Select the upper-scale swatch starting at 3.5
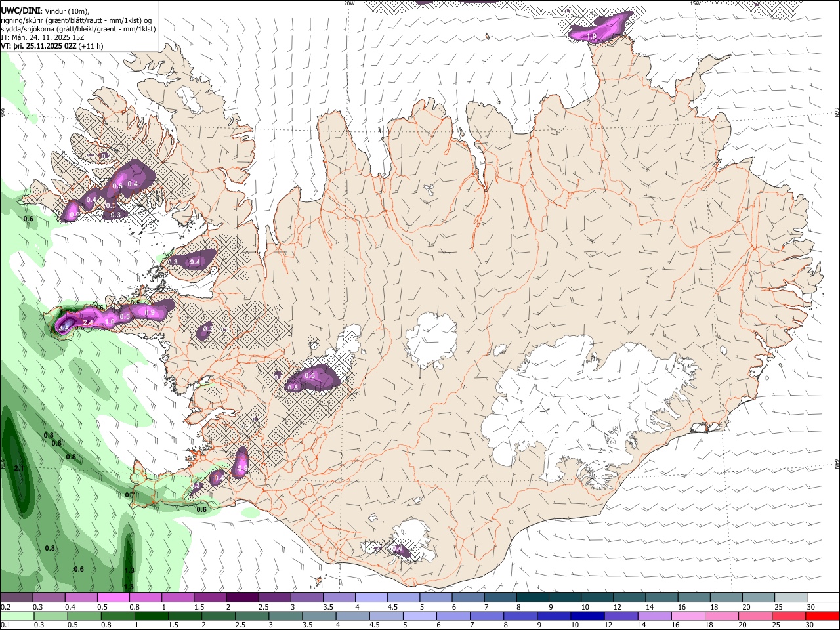The height and width of the screenshot is (630, 840). tap(339, 597)
